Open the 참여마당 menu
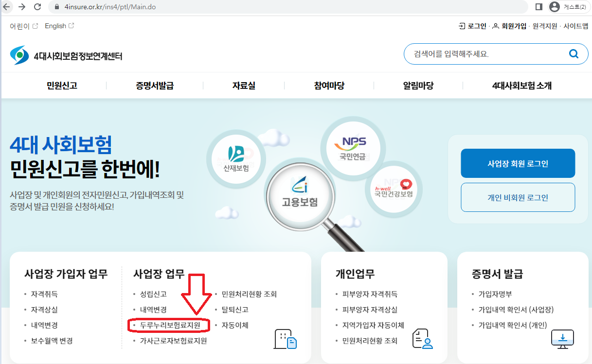The image size is (592, 364). click(x=329, y=86)
